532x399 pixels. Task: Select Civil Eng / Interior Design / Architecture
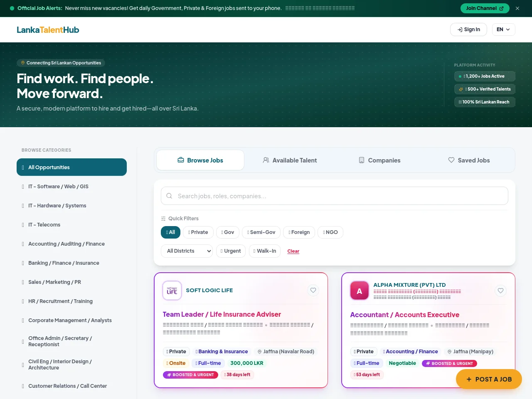pos(71,365)
